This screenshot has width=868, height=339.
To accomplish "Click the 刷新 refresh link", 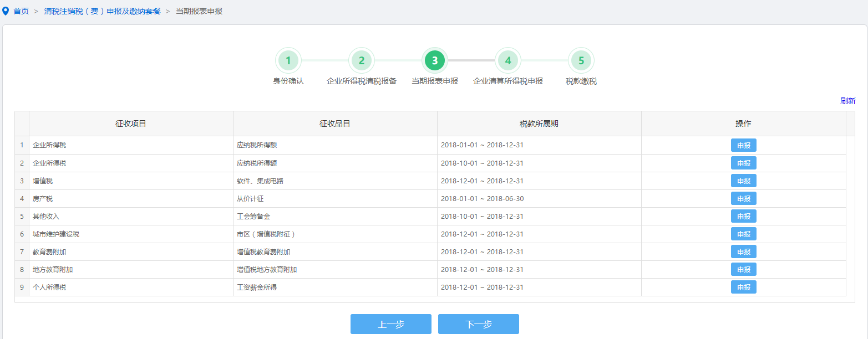I will click(847, 101).
